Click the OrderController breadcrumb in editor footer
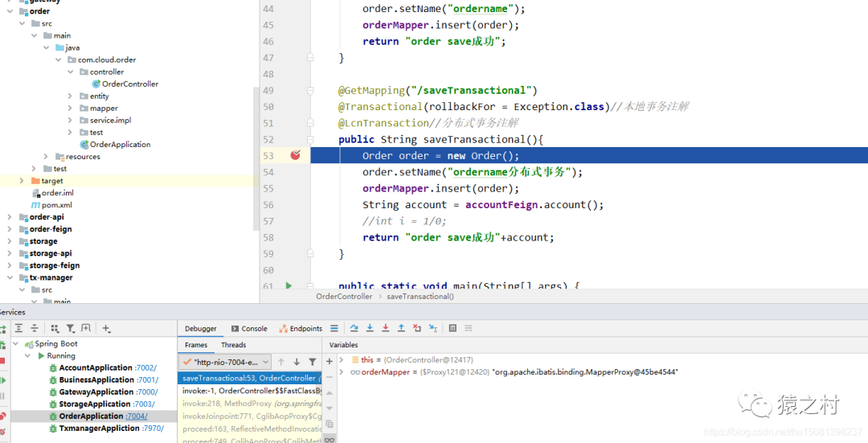The height and width of the screenshot is (443, 868). tap(344, 297)
